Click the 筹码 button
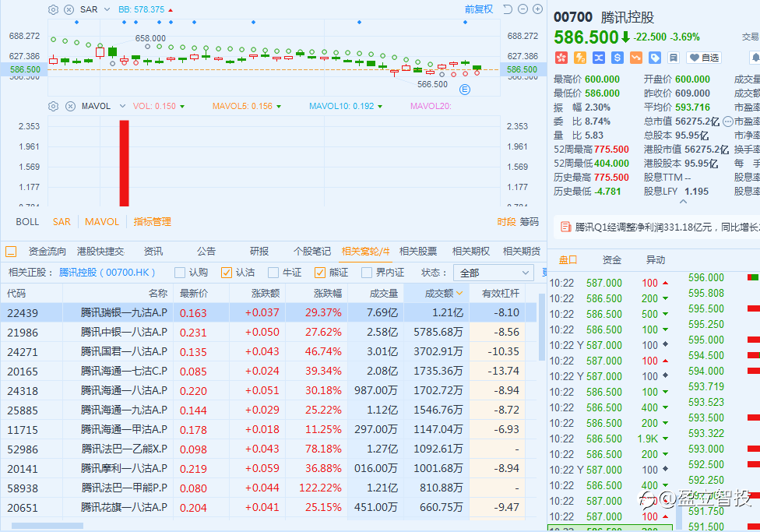The image size is (760, 532). 530,222
